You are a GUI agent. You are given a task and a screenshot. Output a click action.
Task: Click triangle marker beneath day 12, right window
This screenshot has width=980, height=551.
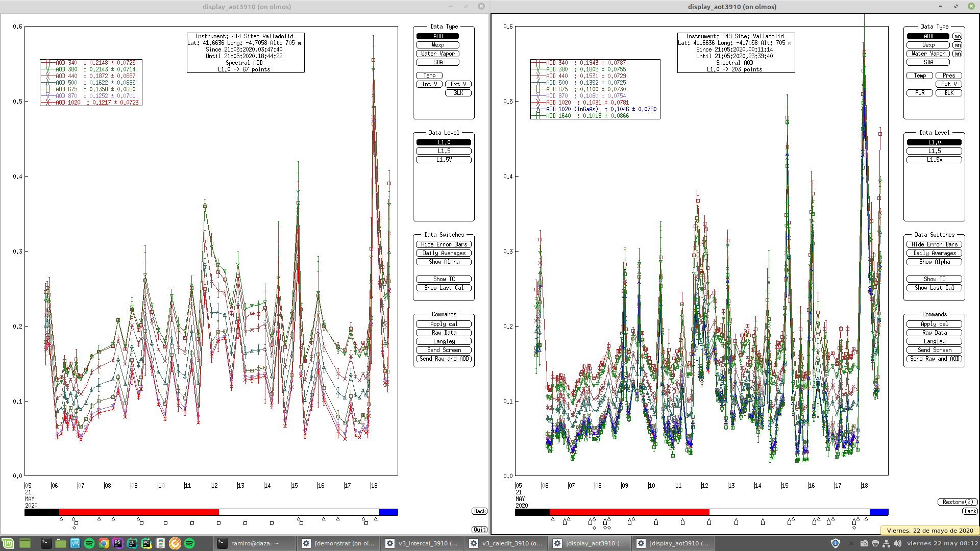coord(709,522)
